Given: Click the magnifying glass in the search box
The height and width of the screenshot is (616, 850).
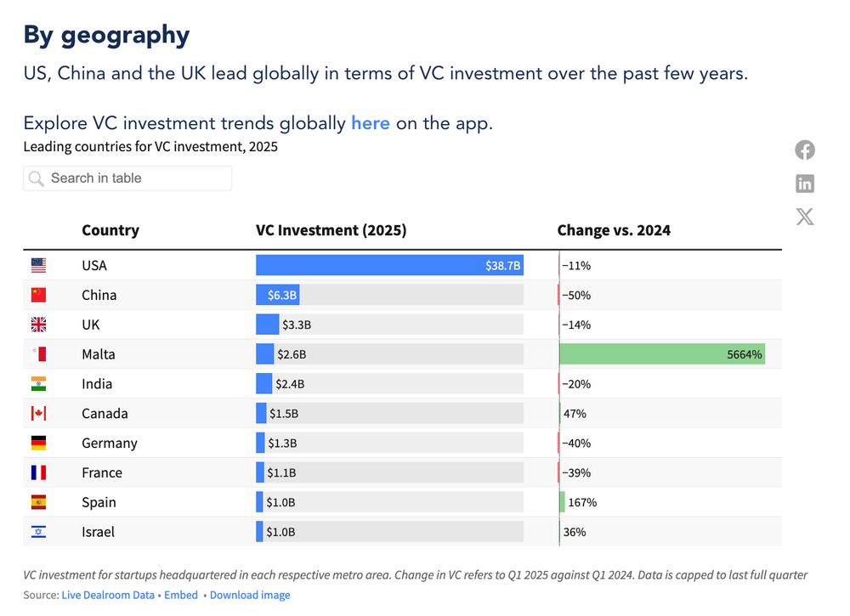Looking at the screenshot, I should pos(36,178).
